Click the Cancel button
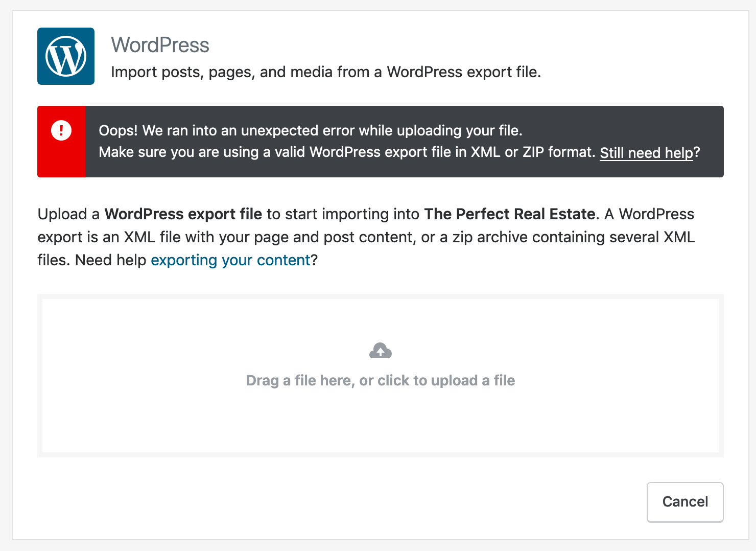756x551 pixels. 685,502
